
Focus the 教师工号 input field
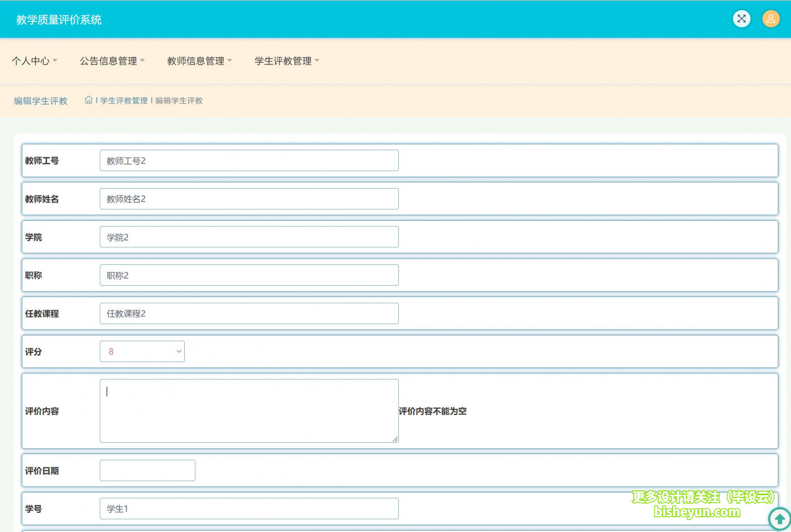249,160
